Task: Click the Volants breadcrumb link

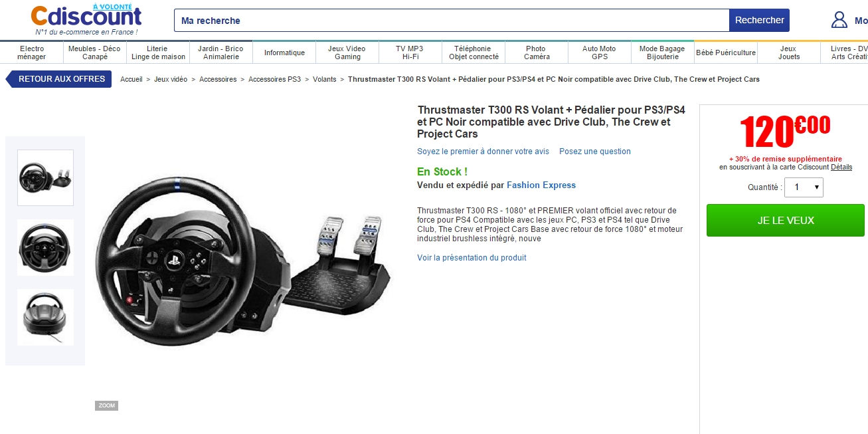Action: [325, 79]
